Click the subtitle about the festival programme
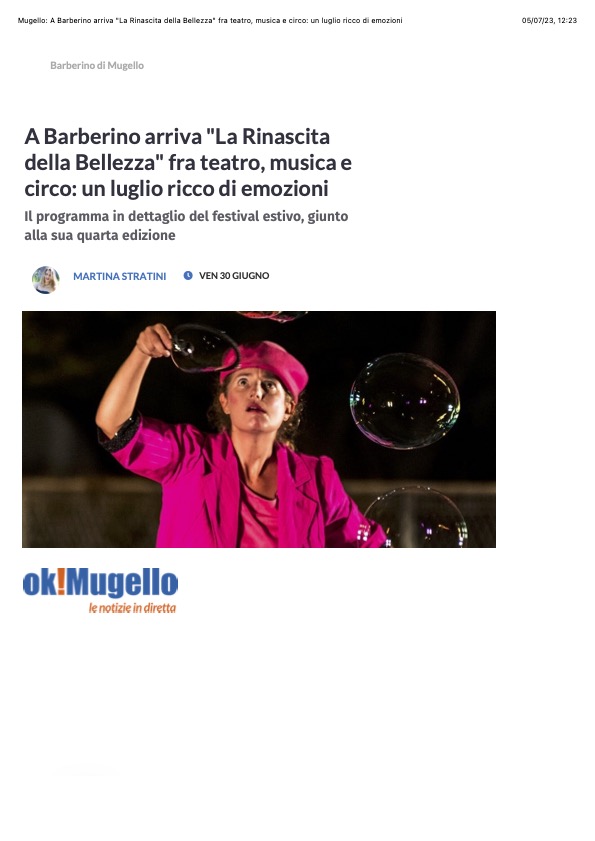This screenshot has height=841, width=595. pyautogui.click(x=186, y=226)
